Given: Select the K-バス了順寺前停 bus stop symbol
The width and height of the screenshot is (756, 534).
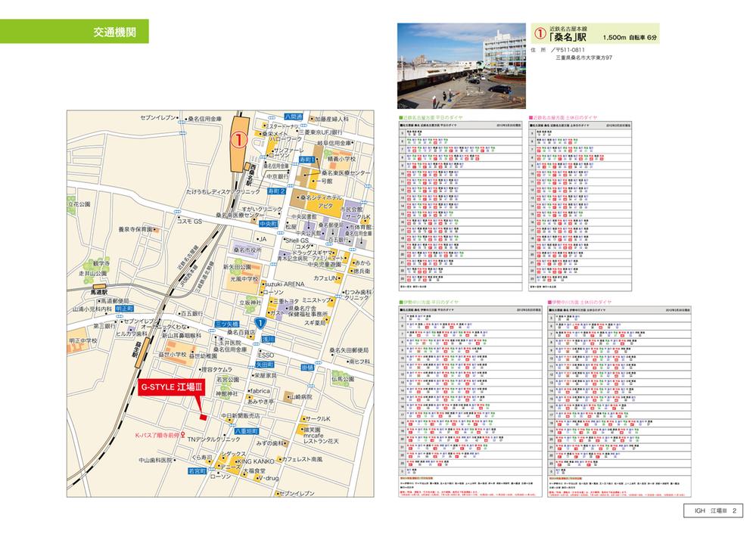Looking at the screenshot, I should [x=182, y=434].
